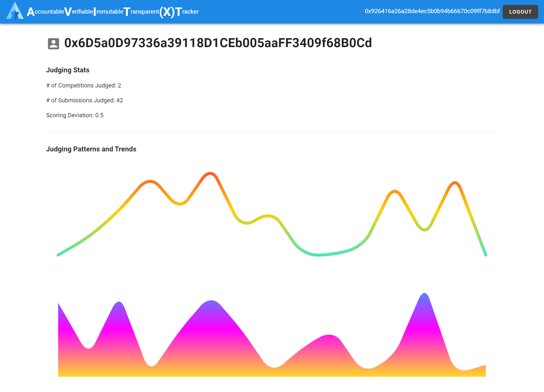
Task: Click the horizontal divider below Scoring Deviation
Action: click(272, 132)
